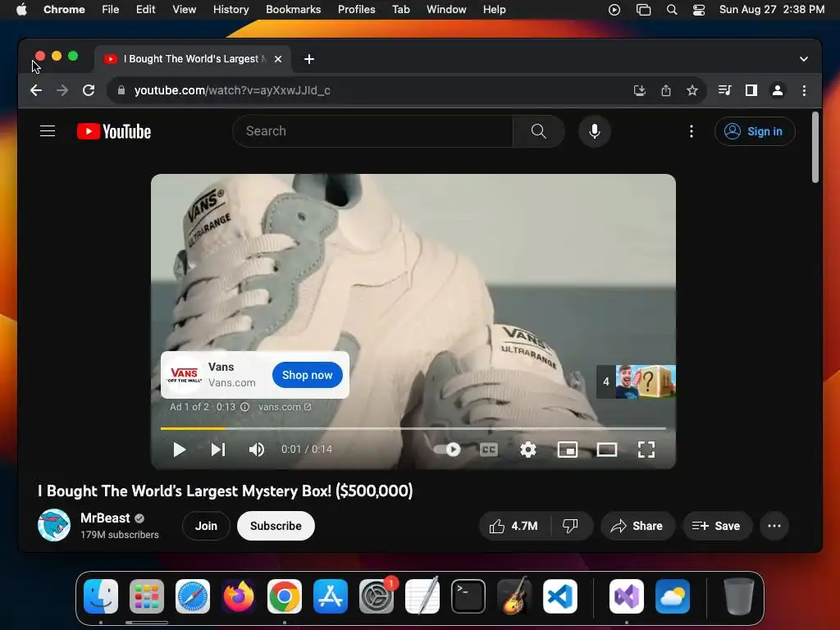This screenshot has width=840, height=630.
Task: Reload the page
Action: pyautogui.click(x=89, y=90)
